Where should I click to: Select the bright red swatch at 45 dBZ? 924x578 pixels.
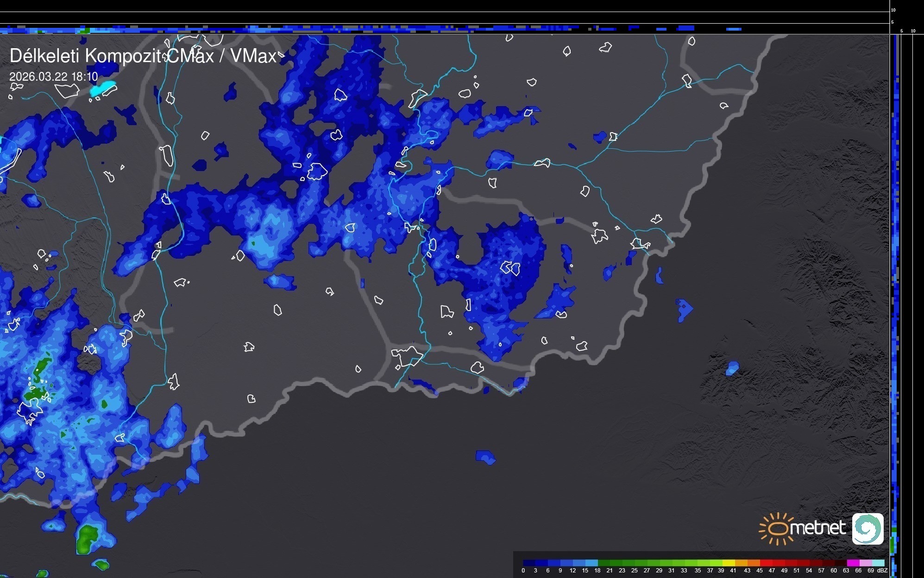766,563
